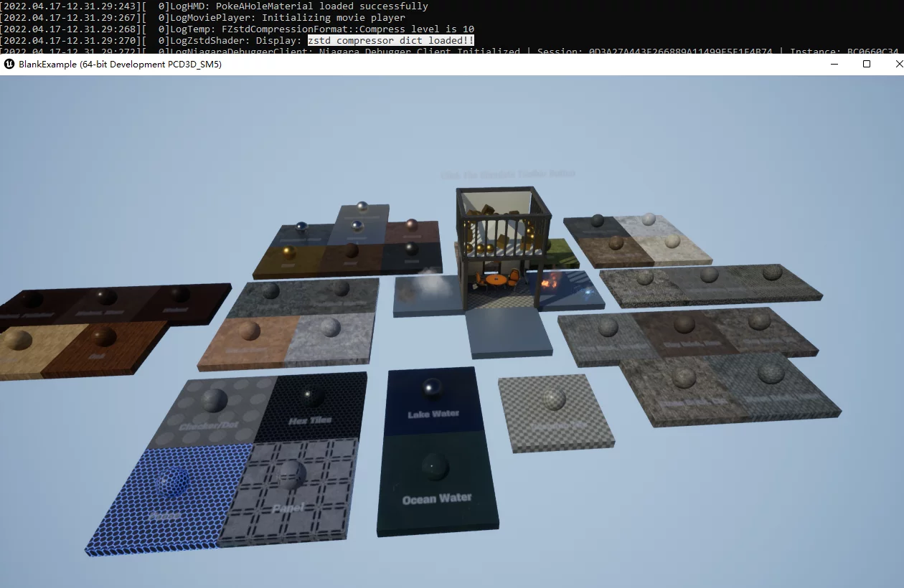The width and height of the screenshot is (904, 588).
Task: Maximize the BlankExample game window
Action: point(867,65)
